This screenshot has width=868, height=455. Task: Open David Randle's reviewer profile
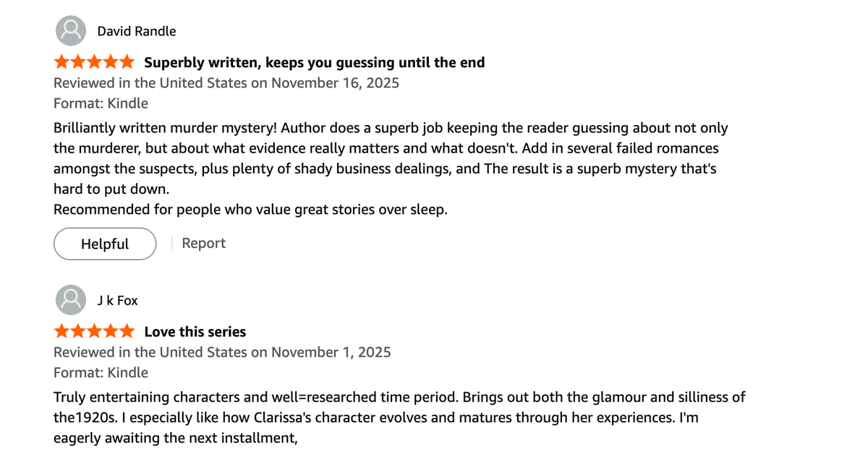[136, 31]
